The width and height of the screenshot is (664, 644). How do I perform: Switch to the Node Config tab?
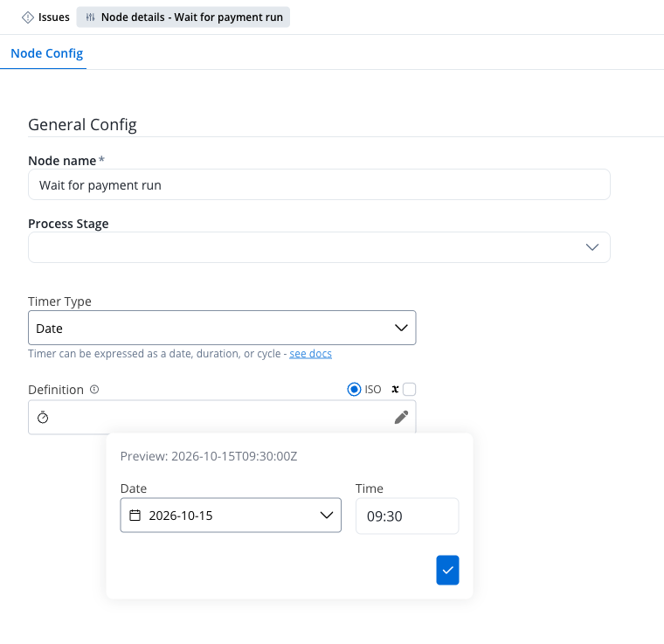pos(46,53)
